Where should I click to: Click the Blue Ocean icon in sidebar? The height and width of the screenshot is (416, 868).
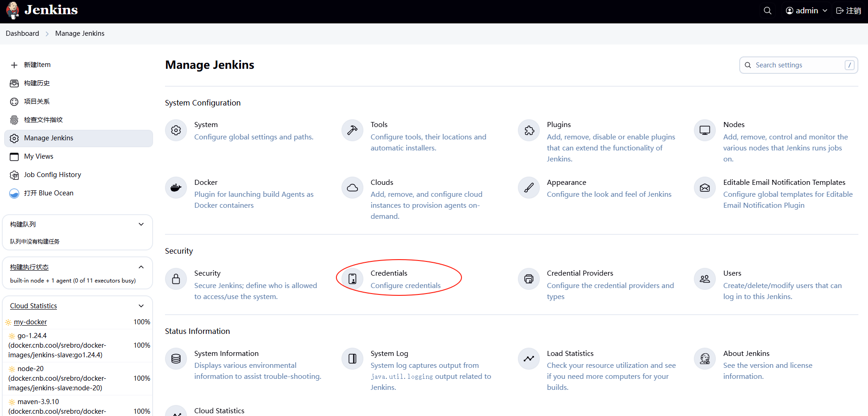(x=14, y=194)
